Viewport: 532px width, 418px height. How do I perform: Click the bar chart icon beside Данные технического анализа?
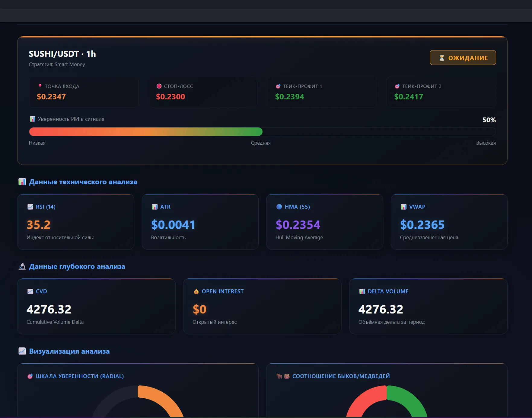click(22, 182)
